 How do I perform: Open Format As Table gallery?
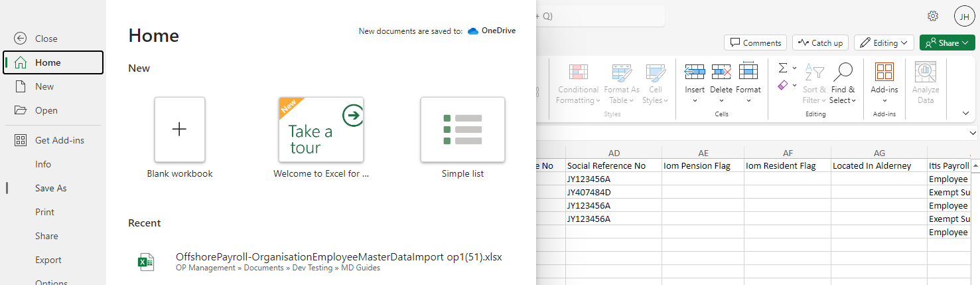[x=622, y=84]
